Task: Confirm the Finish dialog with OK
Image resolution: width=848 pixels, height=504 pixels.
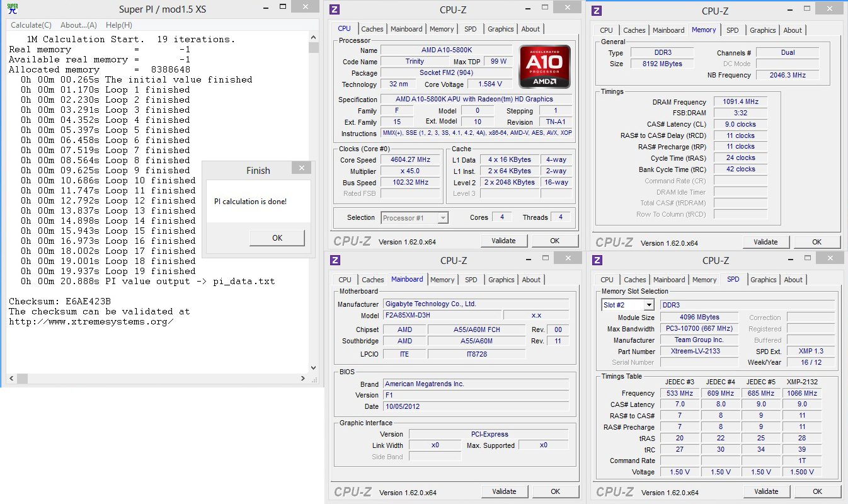Action: click(x=277, y=238)
